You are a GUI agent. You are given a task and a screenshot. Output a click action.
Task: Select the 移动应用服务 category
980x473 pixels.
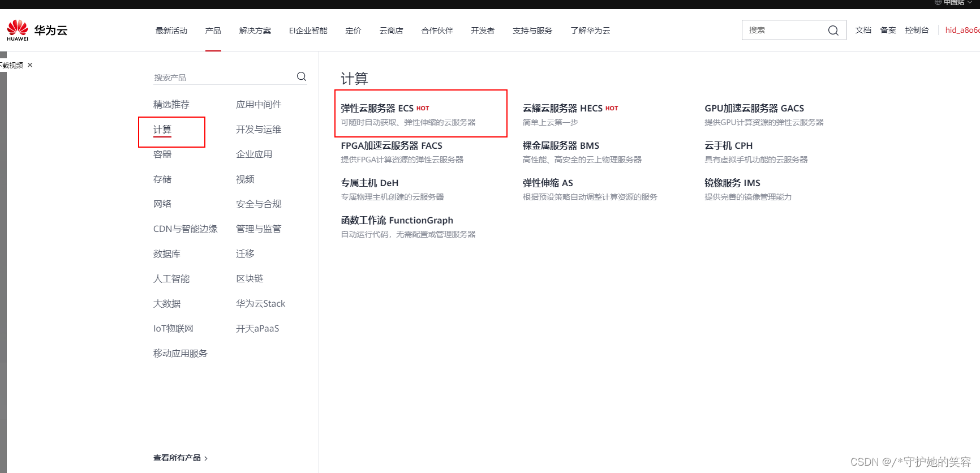tap(180, 353)
